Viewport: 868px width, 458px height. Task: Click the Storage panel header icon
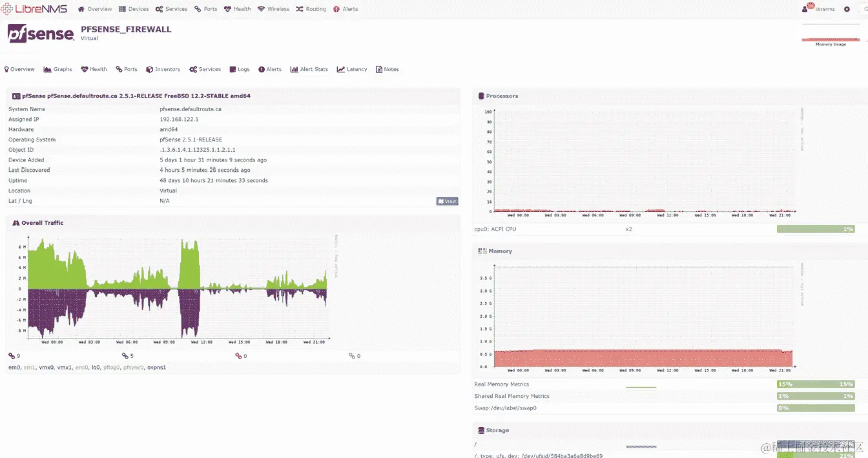click(481, 430)
